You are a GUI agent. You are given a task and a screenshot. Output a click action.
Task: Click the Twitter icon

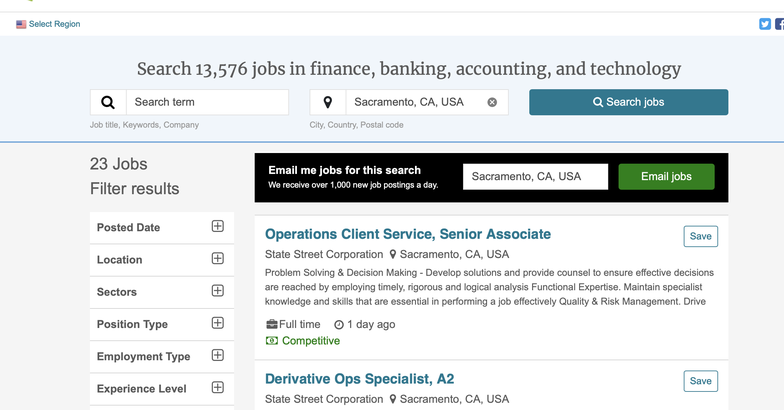[764, 24]
